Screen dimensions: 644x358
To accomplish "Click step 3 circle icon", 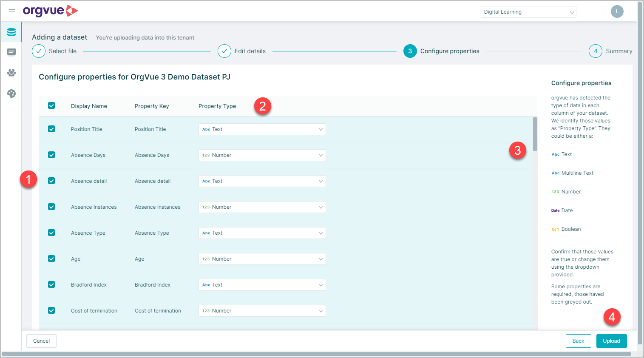I will (x=410, y=51).
